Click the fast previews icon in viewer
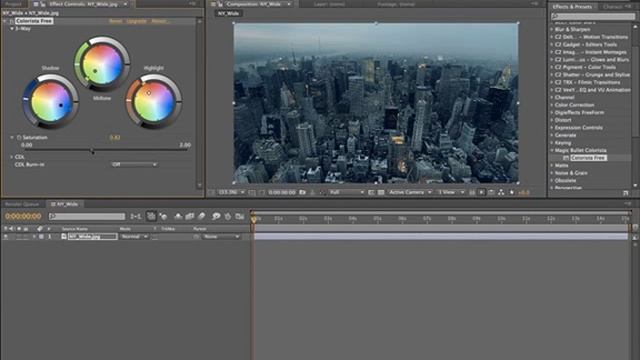 [x=482, y=192]
